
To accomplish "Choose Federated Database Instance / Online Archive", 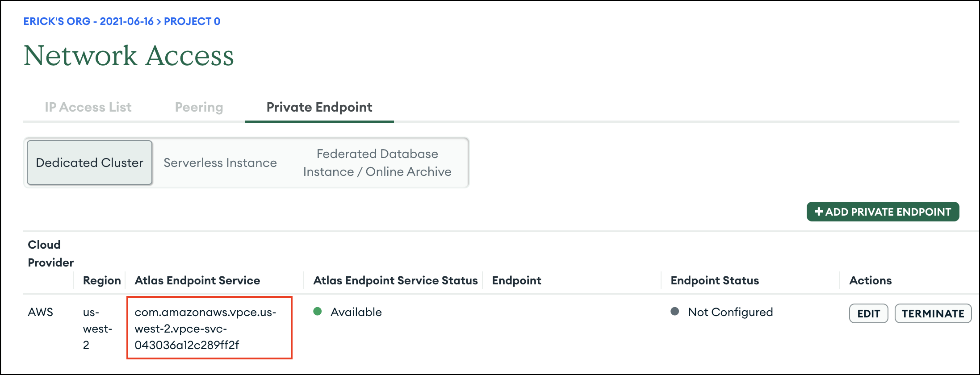I will (377, 162).
